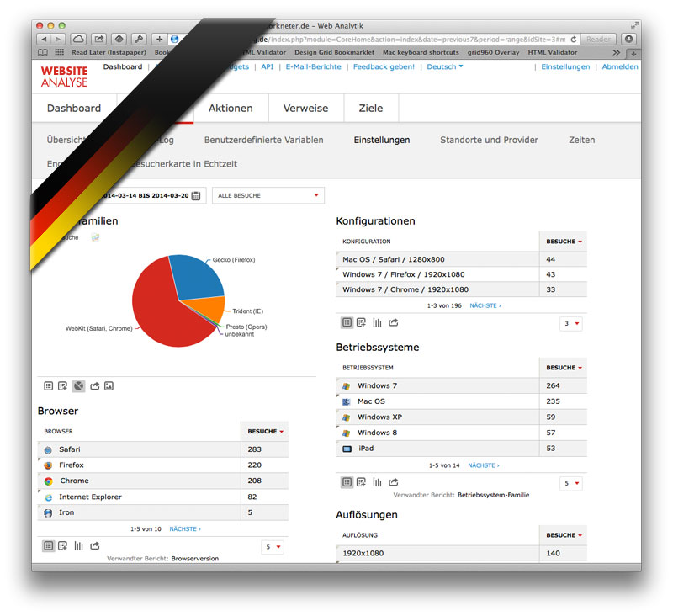The image size is (673, 616).
Task: Open the row limit dropdown under Betriebssysteme
Action: tap(571, 483)
